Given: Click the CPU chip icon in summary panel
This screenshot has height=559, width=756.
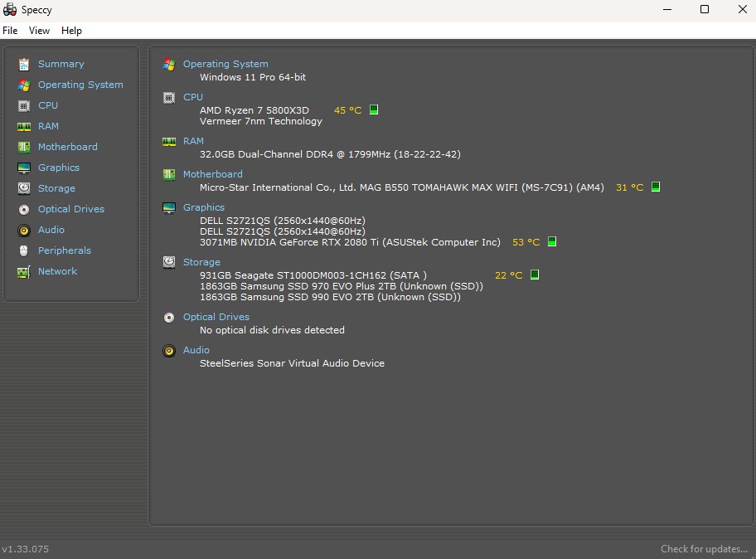Looking at the screenshot, I should pyautogui.click(x=169, y=97).
